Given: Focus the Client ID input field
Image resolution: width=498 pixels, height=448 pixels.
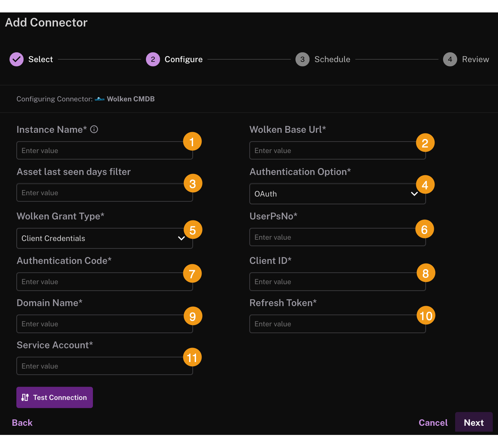Looking at the screenshot, I should point(337,282).
